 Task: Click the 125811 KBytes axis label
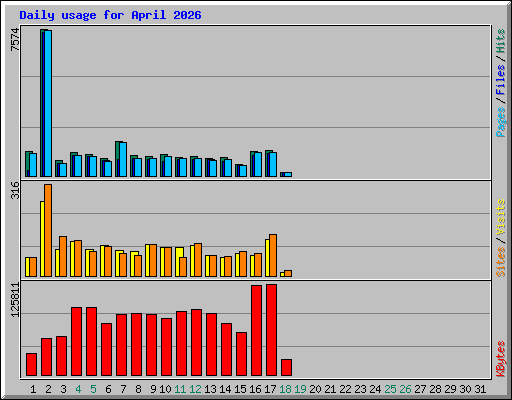[15, 300]
